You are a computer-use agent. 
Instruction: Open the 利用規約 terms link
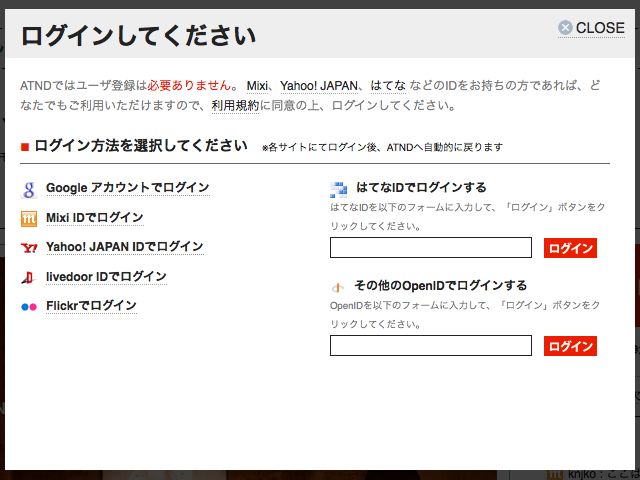(235, 105)
